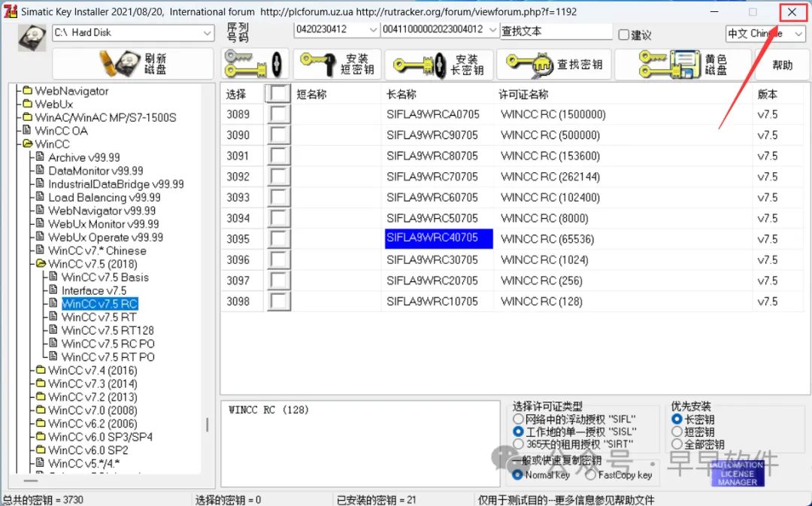The width and height of the screenshot is (812, 506).
Task: Check the box for row 3089
Action: tap(278, 114)
